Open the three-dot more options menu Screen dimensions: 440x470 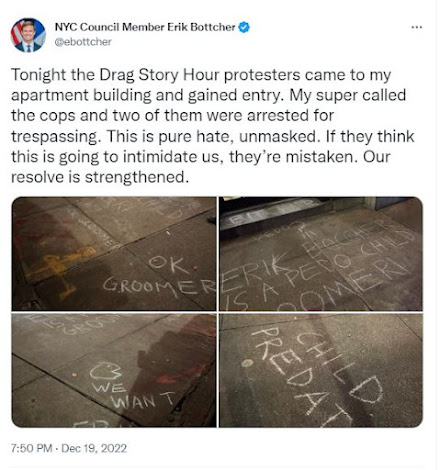point(416,27)
